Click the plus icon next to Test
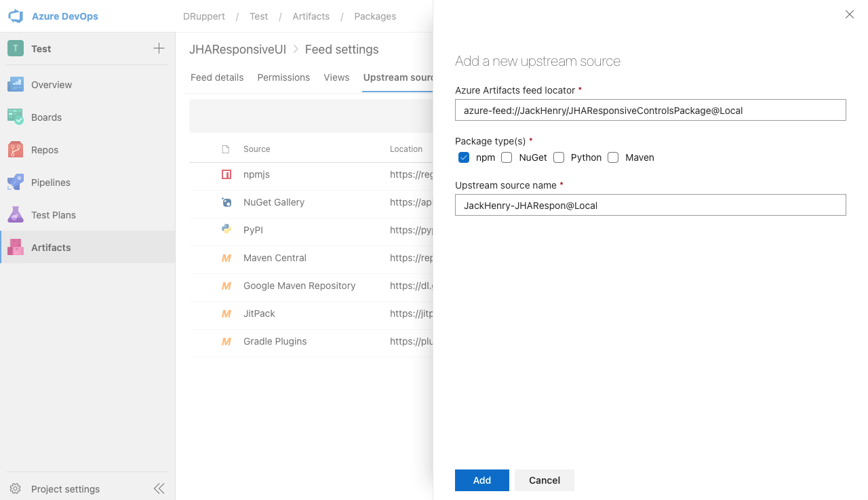This screenshot has height=500, width=868. coord(159,48)
